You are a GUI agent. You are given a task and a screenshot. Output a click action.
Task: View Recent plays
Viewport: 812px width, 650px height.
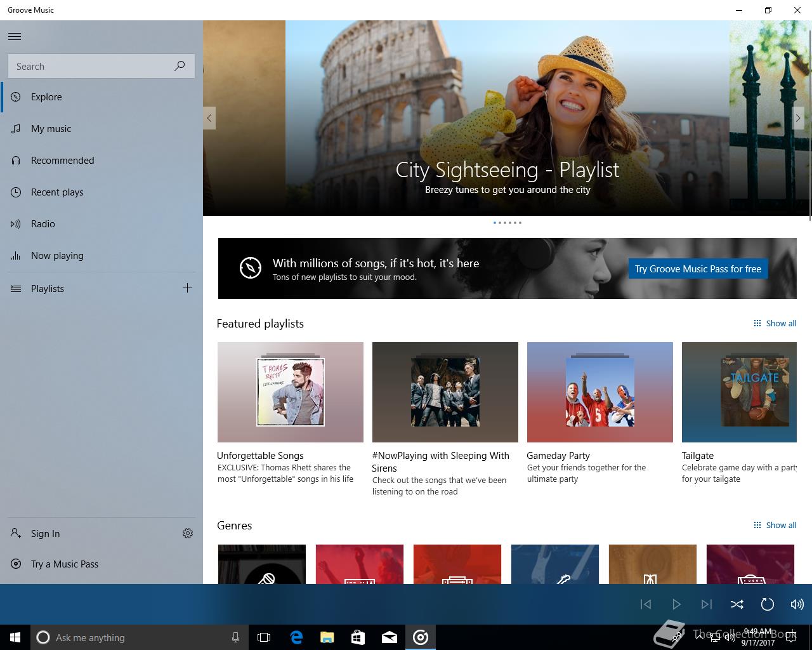tap(101, 192)
